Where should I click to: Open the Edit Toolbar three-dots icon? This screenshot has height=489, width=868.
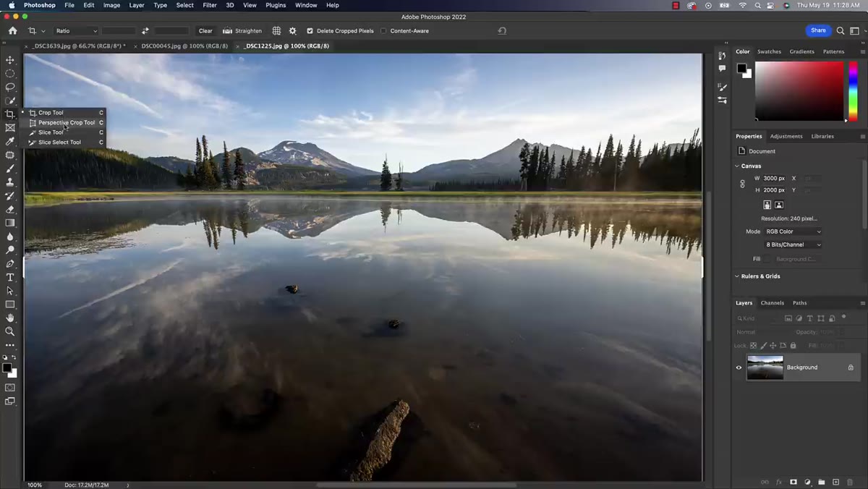click(x=10, y=345)
